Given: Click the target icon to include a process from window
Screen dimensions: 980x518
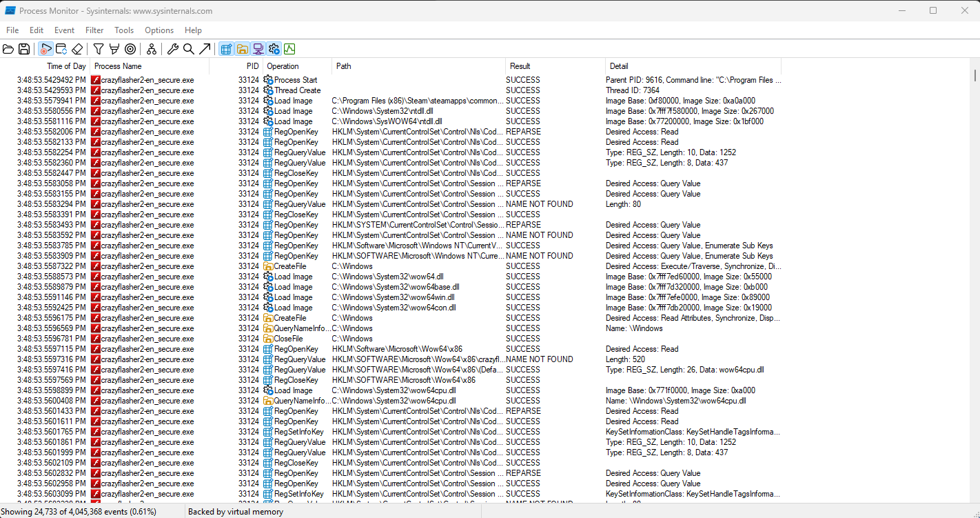Looking at the screenshot, I should [x=130, y=49].
